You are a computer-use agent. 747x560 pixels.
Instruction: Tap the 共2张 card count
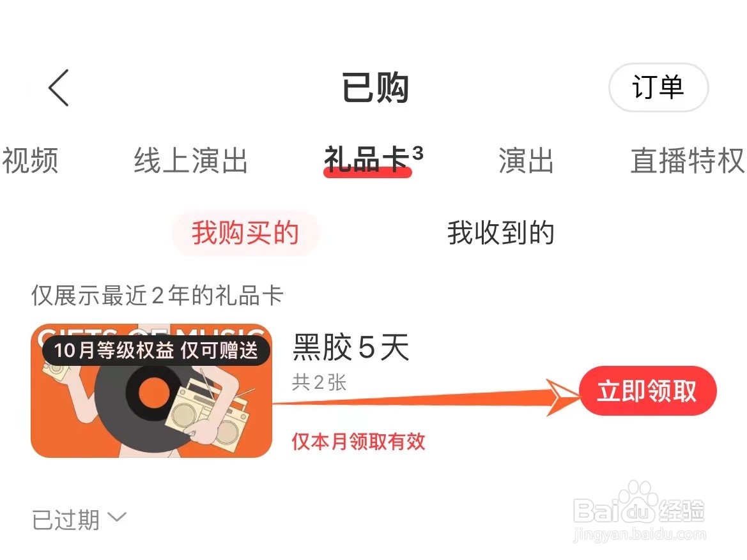pyautogui.click(x=320, y=382)
